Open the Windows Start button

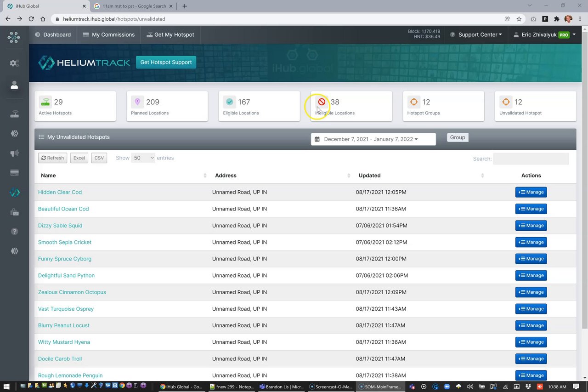point(6,386)
